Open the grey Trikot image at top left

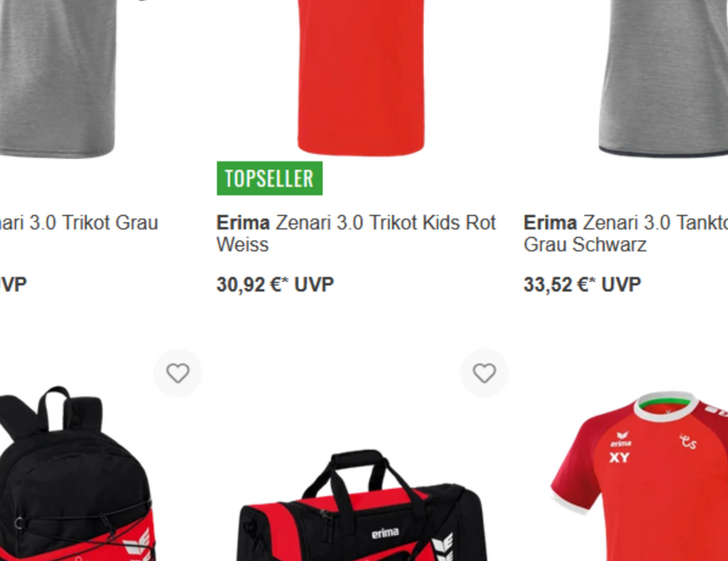(x=57, y=79)
